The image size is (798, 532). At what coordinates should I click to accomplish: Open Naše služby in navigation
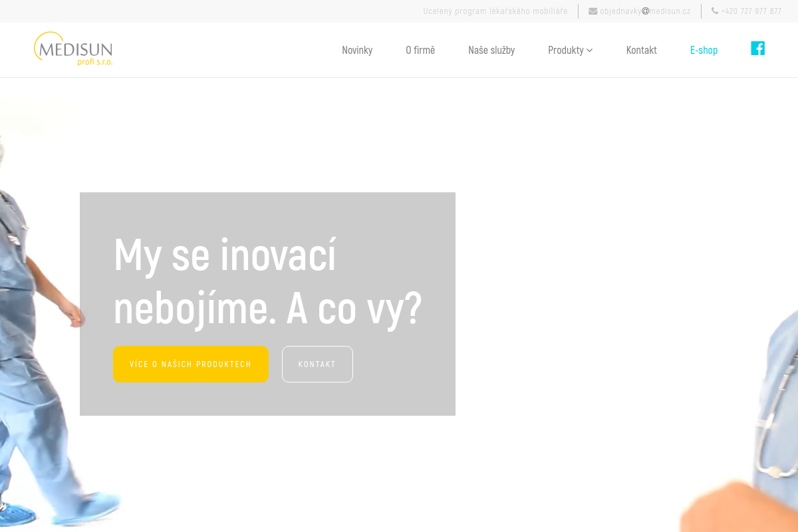click(491, 50)
